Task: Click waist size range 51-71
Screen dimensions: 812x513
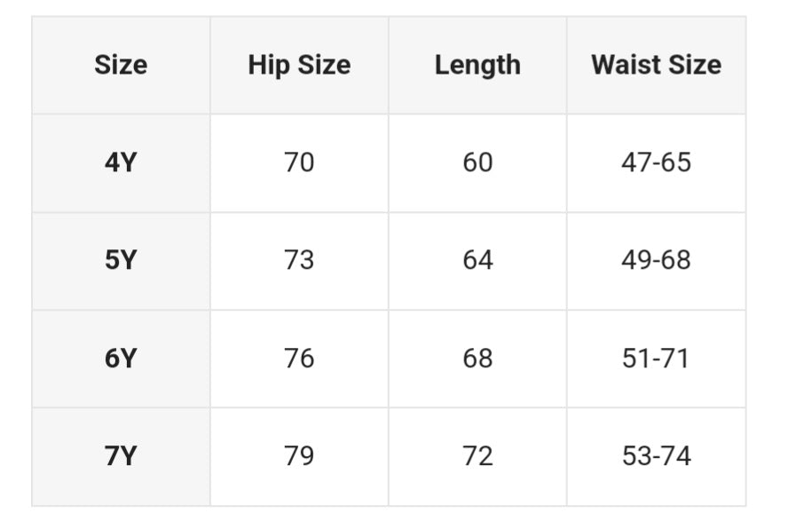Action: pyautogui.click(x=656, y=359)
